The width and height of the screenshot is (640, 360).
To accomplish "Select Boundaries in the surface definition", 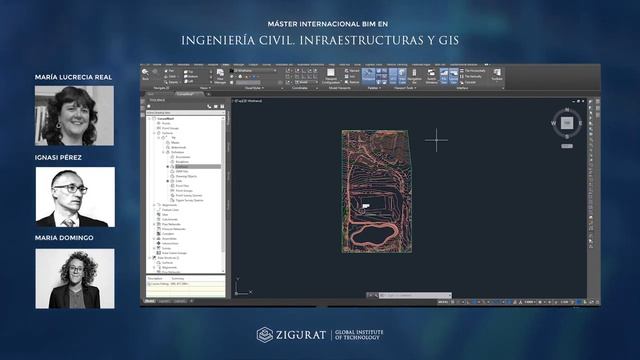I will click(x=183, y=157).
